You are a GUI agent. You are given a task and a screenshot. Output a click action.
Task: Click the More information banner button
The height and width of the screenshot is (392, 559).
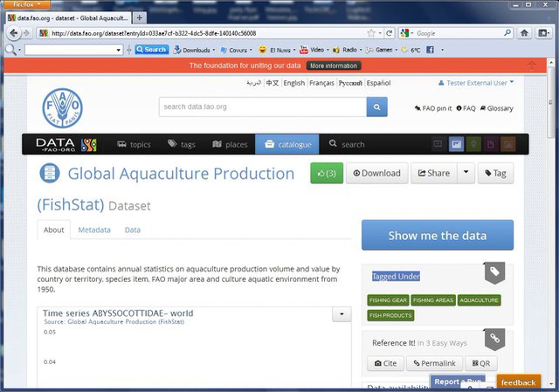coord(333,66)
